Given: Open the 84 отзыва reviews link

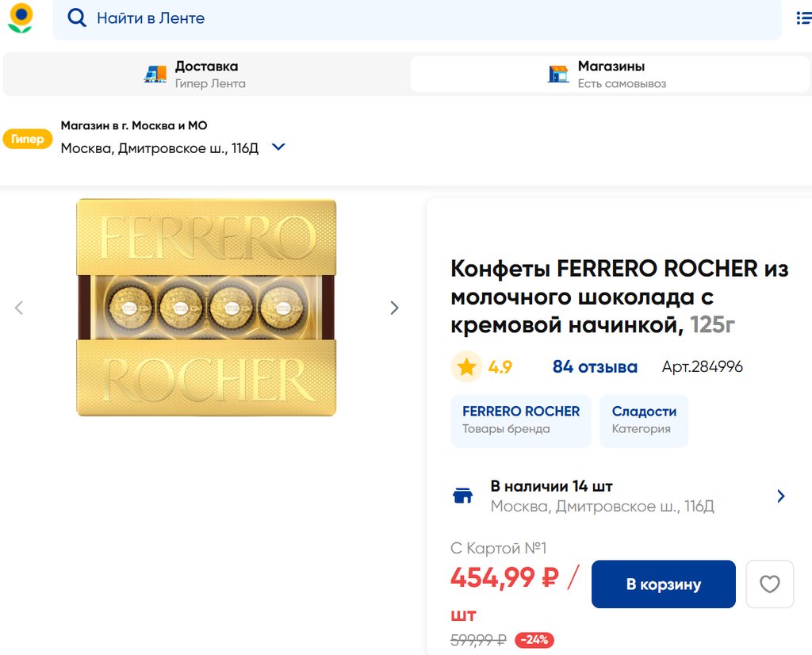Looking at the screenshot, I should pos(595,366).
